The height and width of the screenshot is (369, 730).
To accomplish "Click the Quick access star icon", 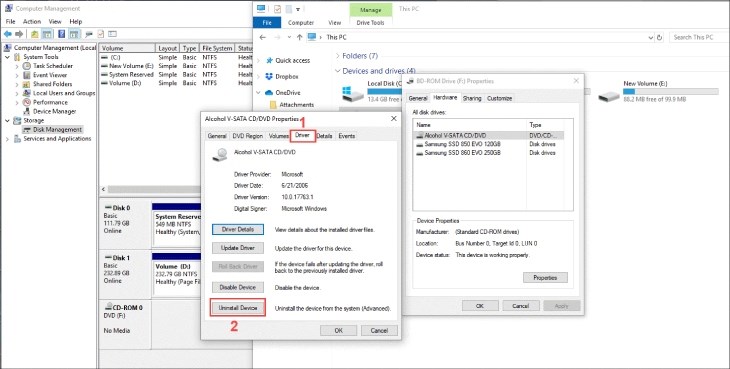I will tap(269, 60).
